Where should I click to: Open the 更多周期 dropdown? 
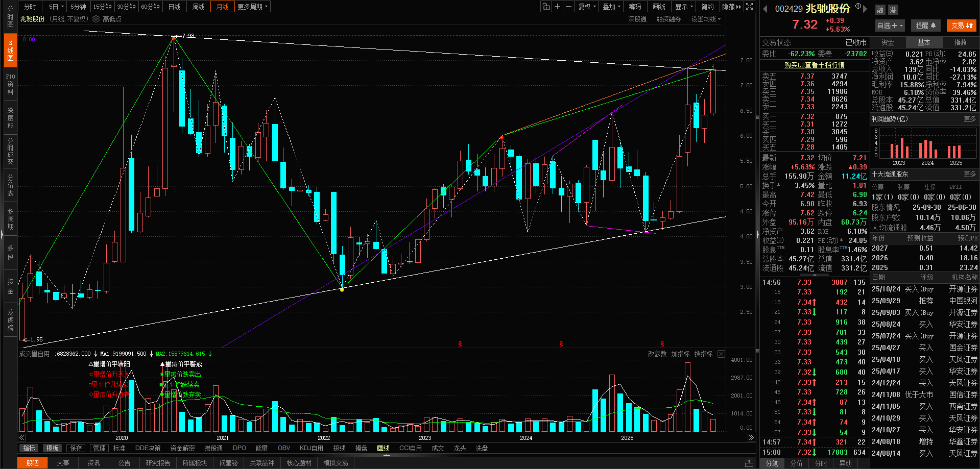(252, 7)
